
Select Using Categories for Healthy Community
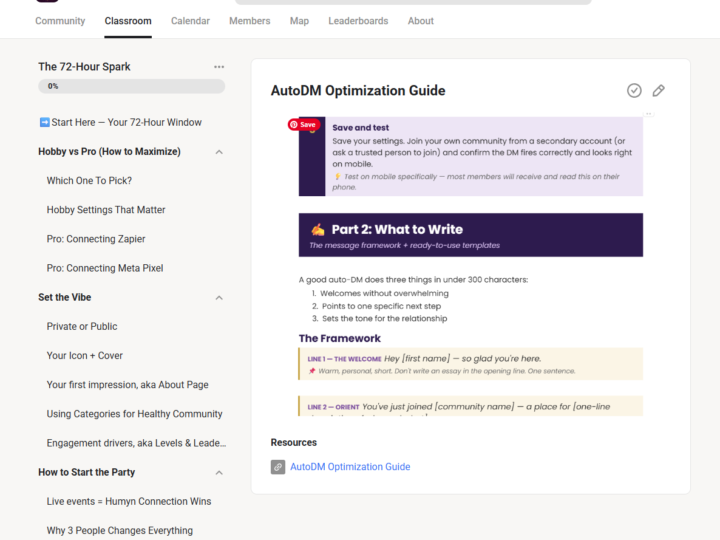[134, 414]
